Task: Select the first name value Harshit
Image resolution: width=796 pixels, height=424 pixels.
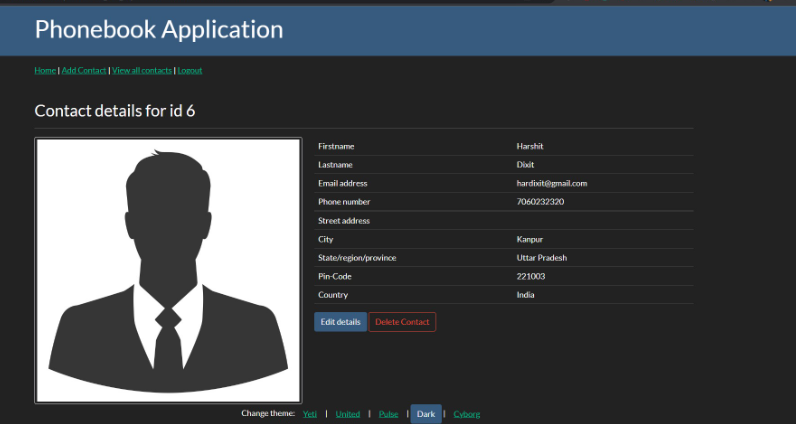Action: 530,146
